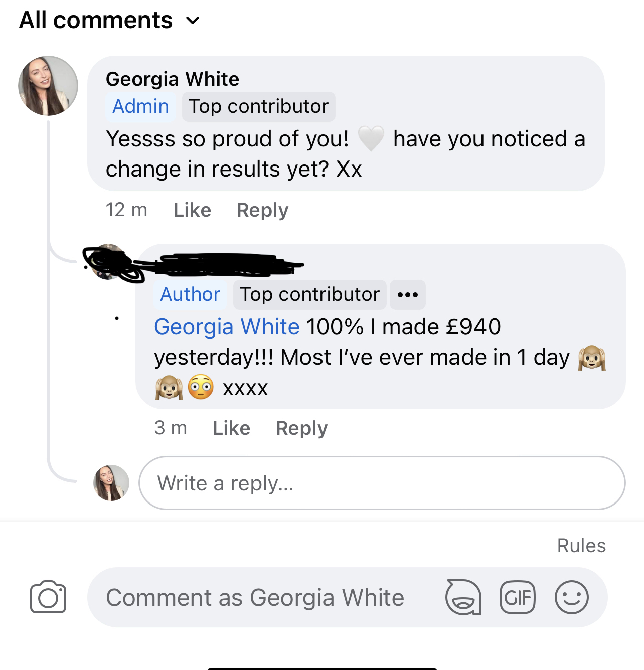Screen dimensions: 644x670
Task: Like Georgia White's top comment
Action: (x=192, y=210)
